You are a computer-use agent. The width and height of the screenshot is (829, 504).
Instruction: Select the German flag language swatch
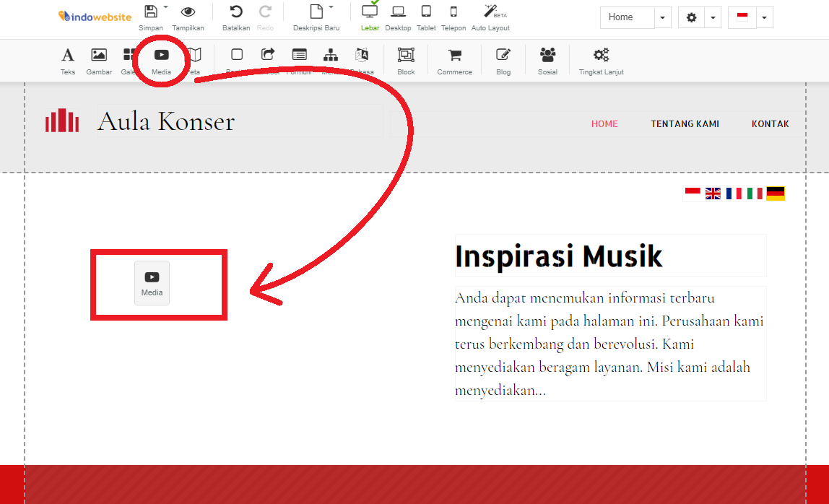pos(776,193)
